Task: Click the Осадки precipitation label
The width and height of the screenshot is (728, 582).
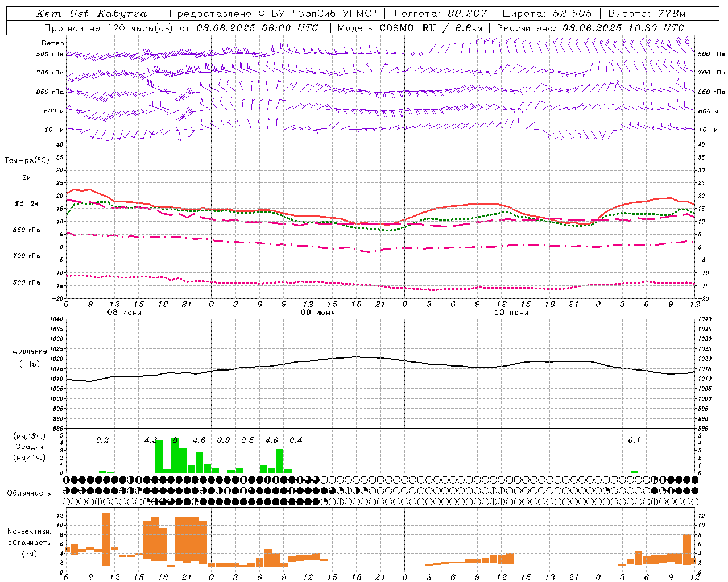Action: pyautogui.click(x=29, y=447)
